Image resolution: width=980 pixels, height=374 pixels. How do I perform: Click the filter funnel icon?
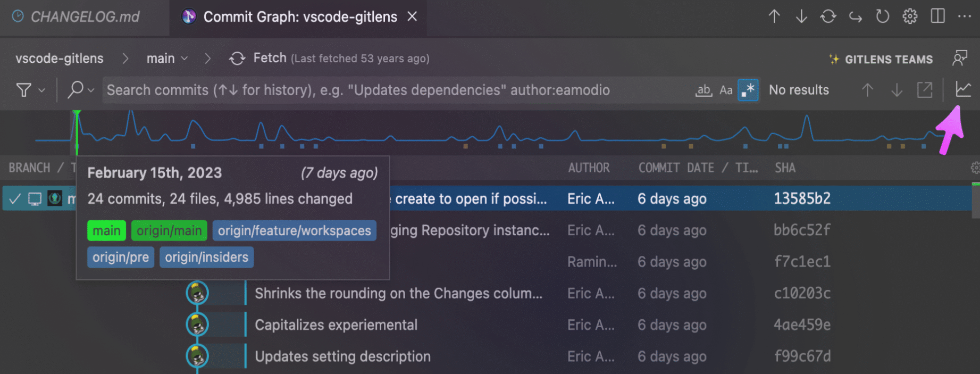click(23, 90)
